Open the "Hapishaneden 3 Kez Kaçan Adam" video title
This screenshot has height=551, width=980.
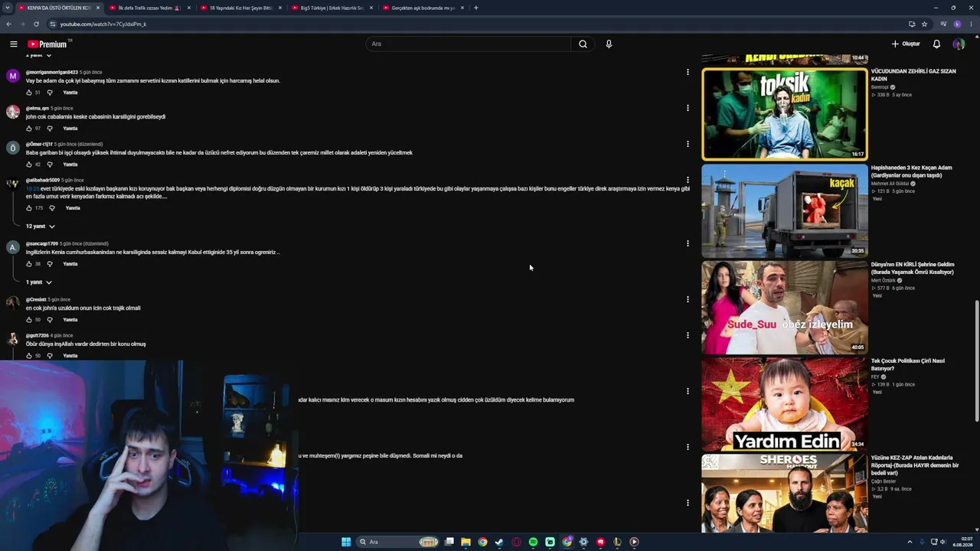click(912, 171)
